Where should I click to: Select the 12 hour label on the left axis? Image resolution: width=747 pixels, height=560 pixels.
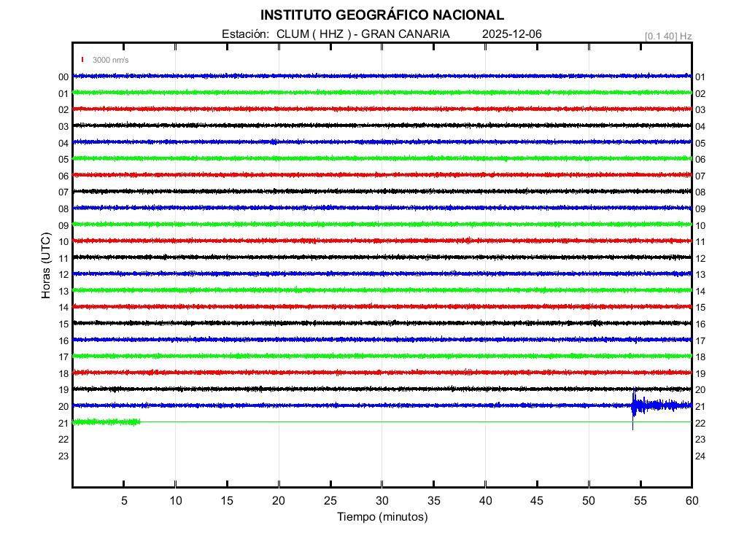click(x=63, y=275)
